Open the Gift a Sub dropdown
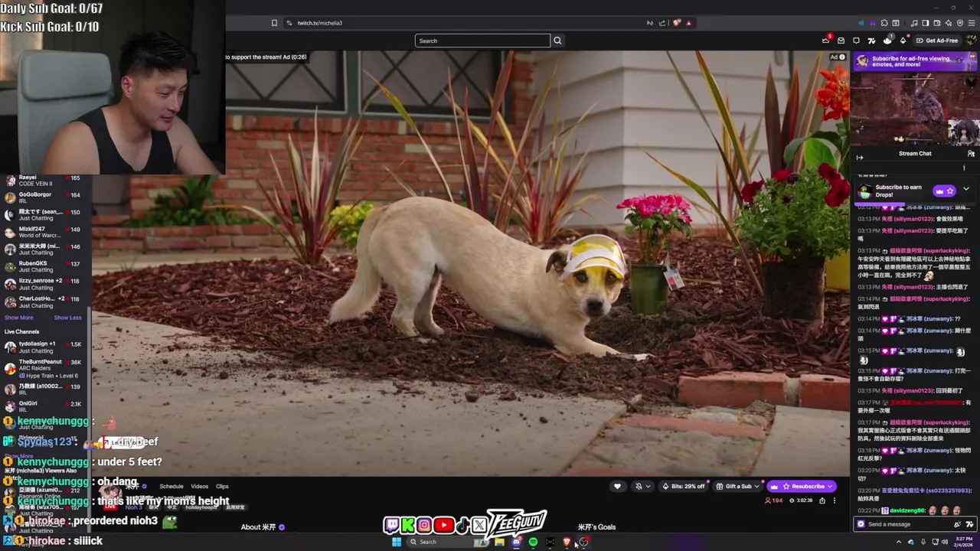This screenshot has width=980, height=551. 737,487
